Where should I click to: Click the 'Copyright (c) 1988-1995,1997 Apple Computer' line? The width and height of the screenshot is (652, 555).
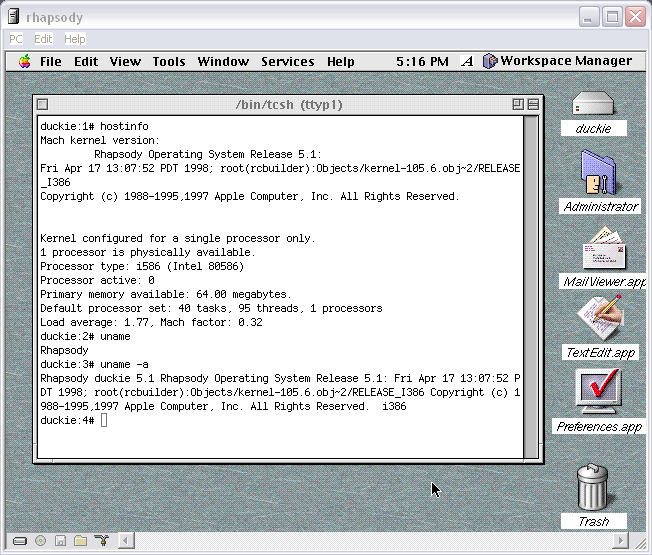pyautogui.click(x=249, y=196)
